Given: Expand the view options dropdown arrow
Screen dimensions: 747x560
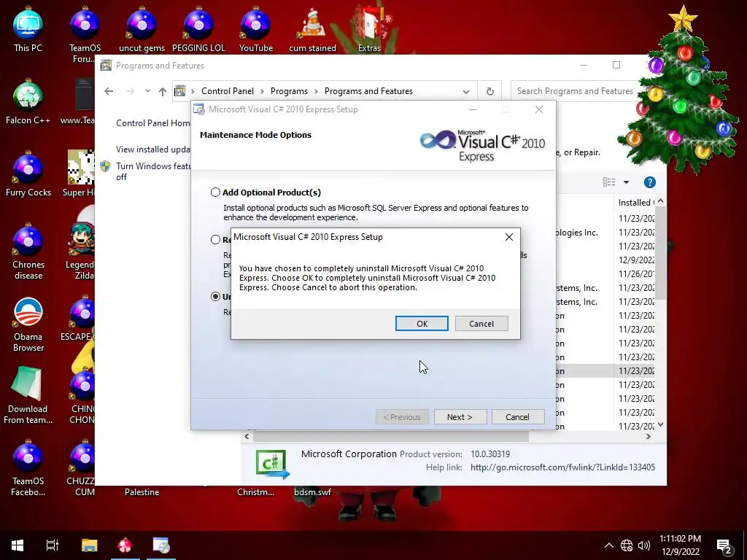Looking at the screenshot, I should coord(626,182).
